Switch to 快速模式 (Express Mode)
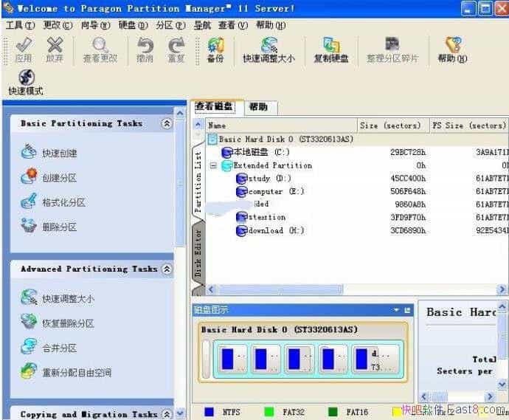509x420 pixels. point(26,82)
